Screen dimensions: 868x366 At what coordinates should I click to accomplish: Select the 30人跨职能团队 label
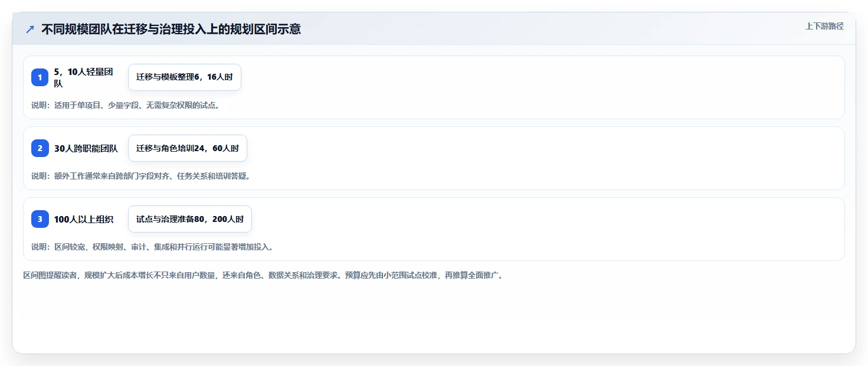coord(86,149)
